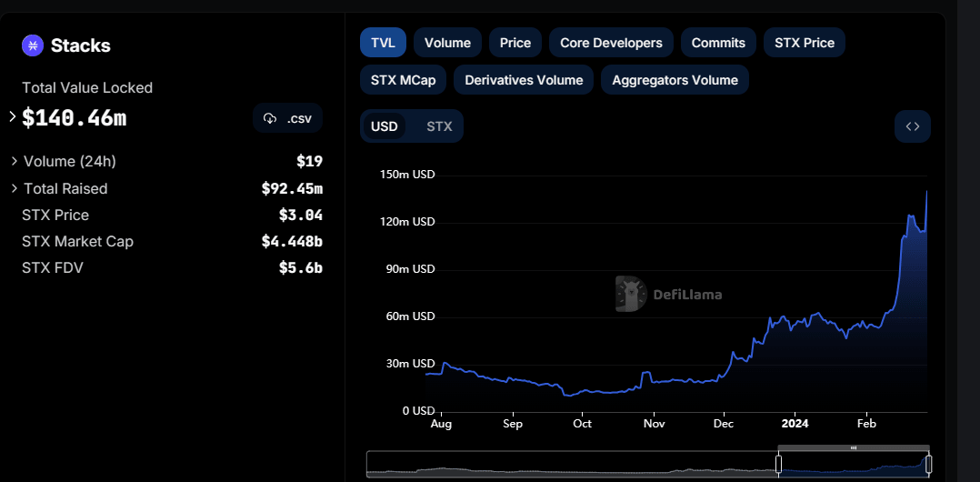Click the embed chart code icon
This screenshot has height=482, width=980.
click(x=912, y=126)
